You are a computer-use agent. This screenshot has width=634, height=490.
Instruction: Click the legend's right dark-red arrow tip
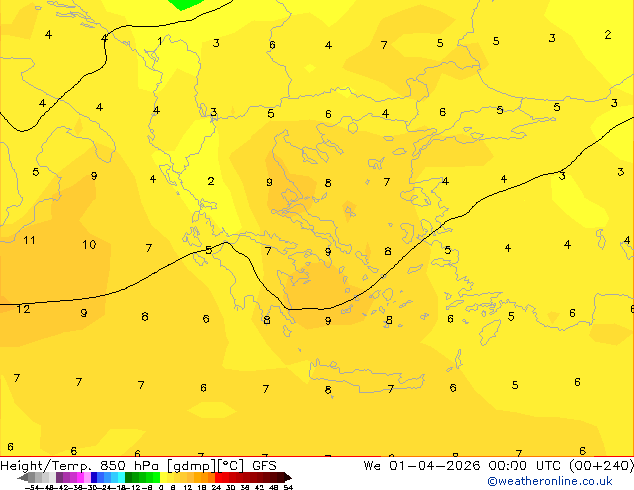[289, 478]
